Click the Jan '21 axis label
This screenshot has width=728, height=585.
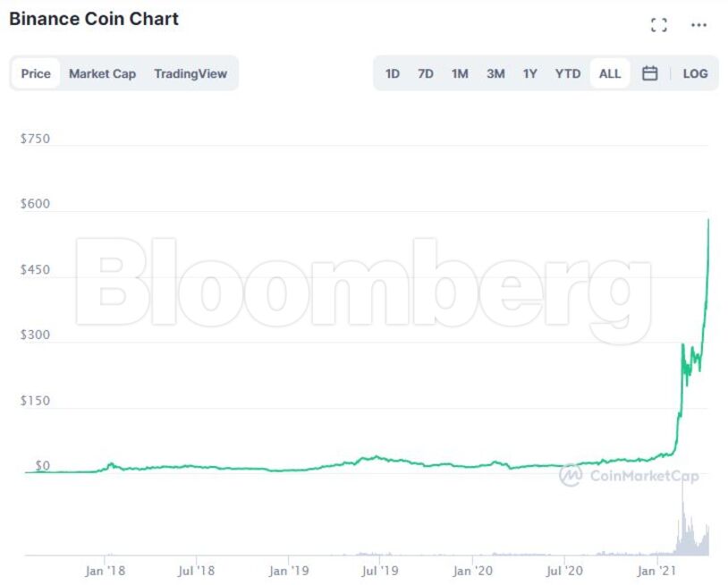coord(659,569)
